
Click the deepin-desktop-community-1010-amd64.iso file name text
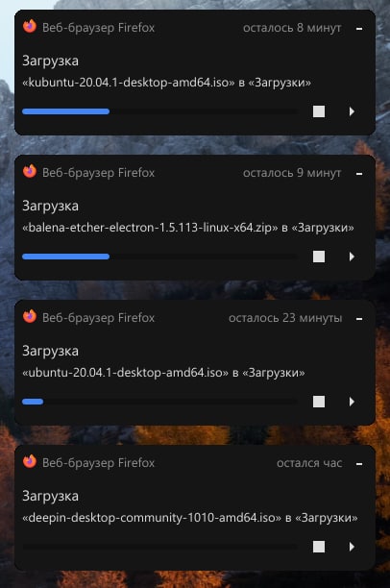(x=152, y=518)
